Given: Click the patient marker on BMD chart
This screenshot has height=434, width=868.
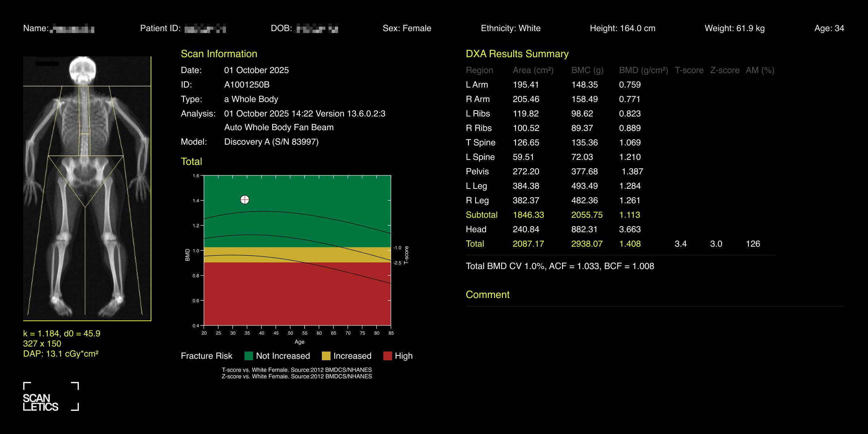Looking at the screenshot, I should (245, 200).
